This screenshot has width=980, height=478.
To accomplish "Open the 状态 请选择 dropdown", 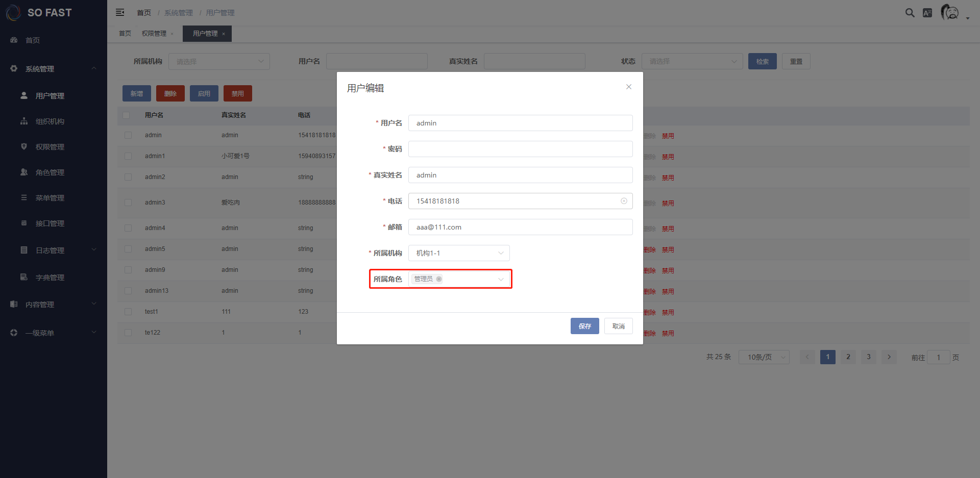I will click(x=692, y=61).
